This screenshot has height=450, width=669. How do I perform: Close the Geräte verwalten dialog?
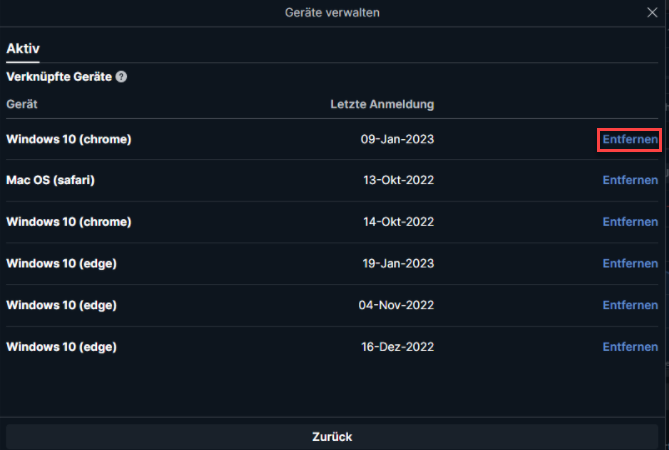[x=652, y=12]
